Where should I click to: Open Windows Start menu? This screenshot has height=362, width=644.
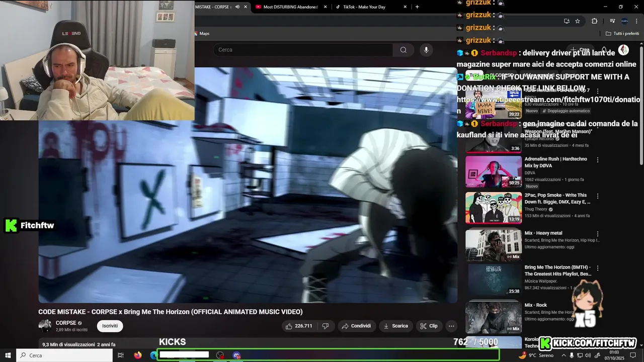8,355
